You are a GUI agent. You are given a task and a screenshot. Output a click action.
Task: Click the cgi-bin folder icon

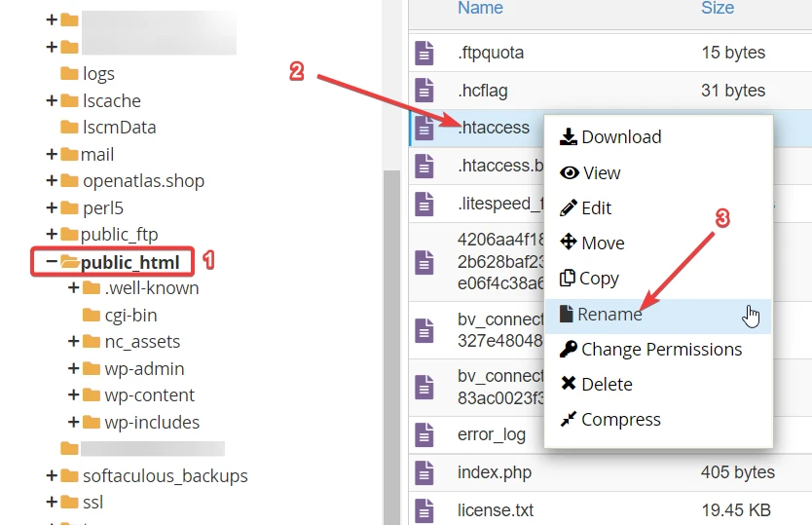tap(92, 316)
